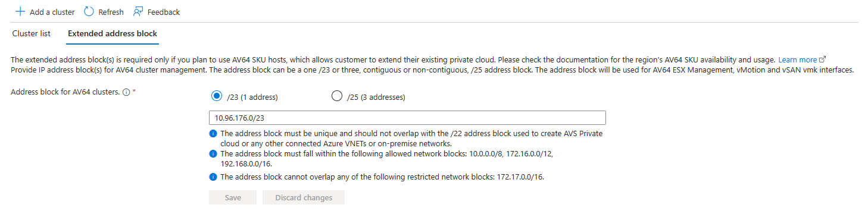The width and height of the screenshot is (868, 214).
Task: Click the plus icon for Add a cluster
Action: coord(20,11)
